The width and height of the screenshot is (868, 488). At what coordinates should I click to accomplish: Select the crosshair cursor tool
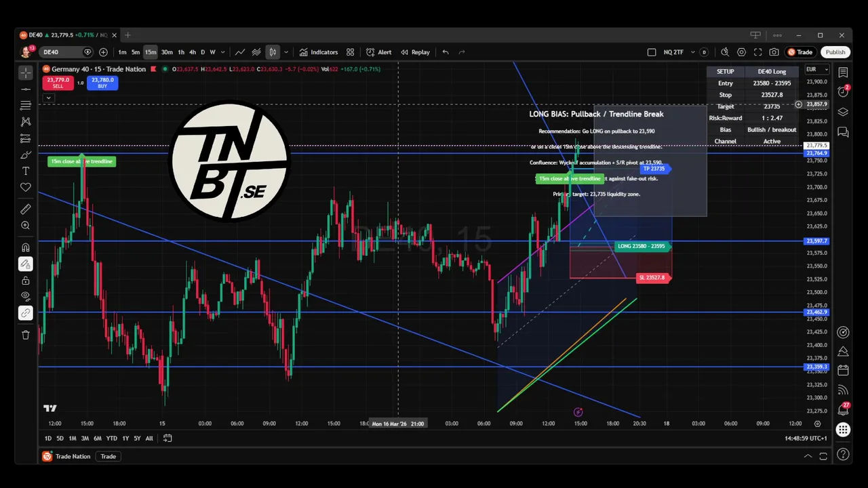(26, 73)
